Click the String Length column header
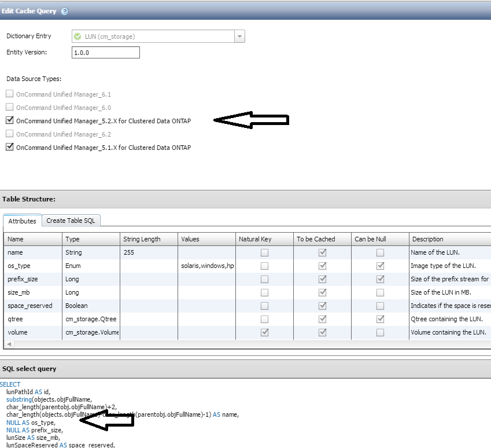Viewport: 491px width, 448px height. pyautogui.click(x=149, y=239)
